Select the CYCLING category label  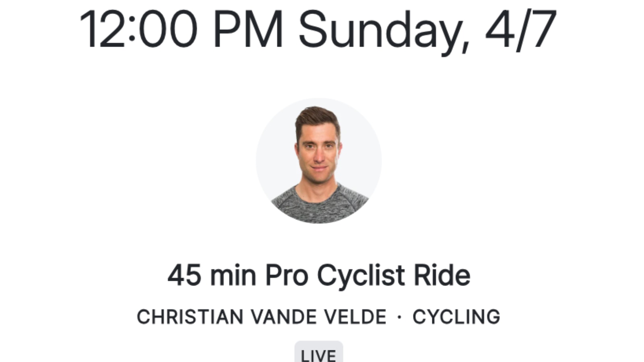point(456,317)
